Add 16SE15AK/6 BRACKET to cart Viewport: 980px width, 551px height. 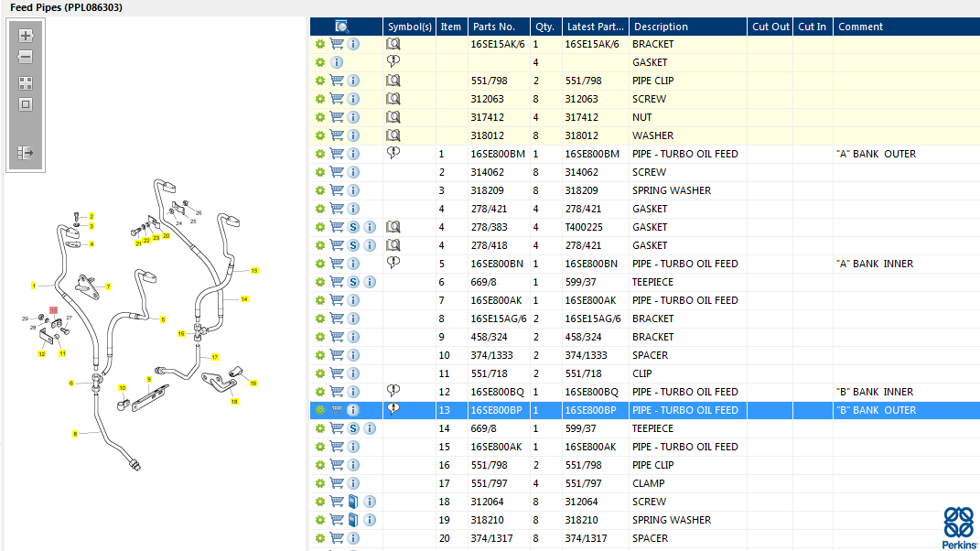point(337,44)
